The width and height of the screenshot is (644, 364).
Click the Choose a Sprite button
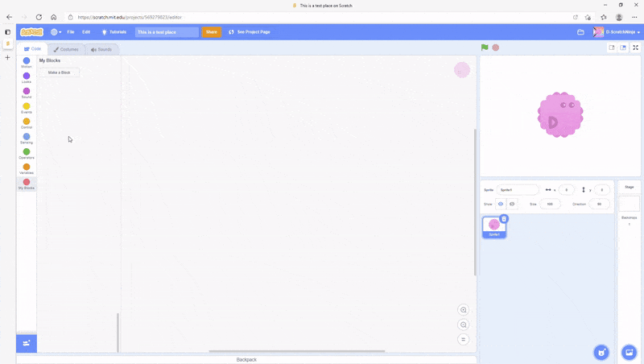(x=601, y=352)
